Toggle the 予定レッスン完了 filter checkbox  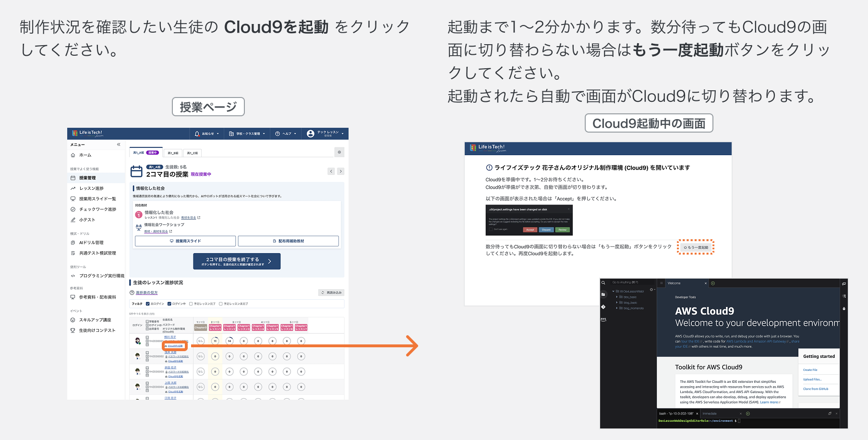[x=191, y=304]
